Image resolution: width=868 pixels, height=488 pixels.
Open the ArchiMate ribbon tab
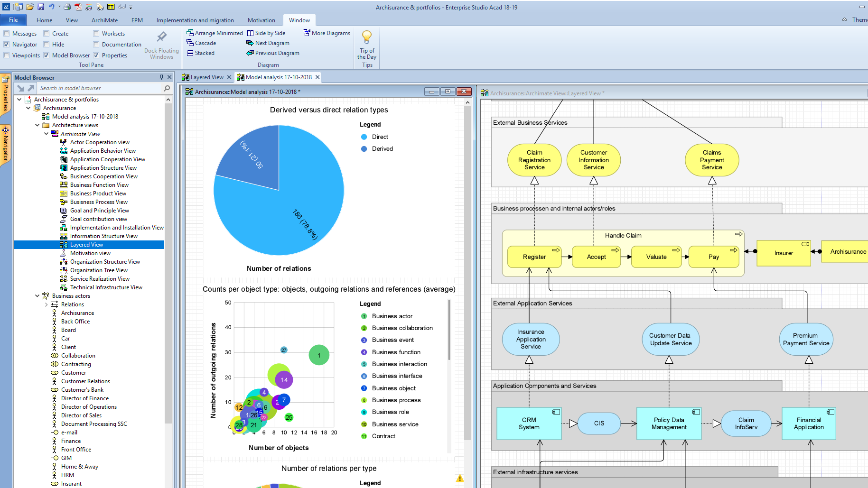(104, 20)
